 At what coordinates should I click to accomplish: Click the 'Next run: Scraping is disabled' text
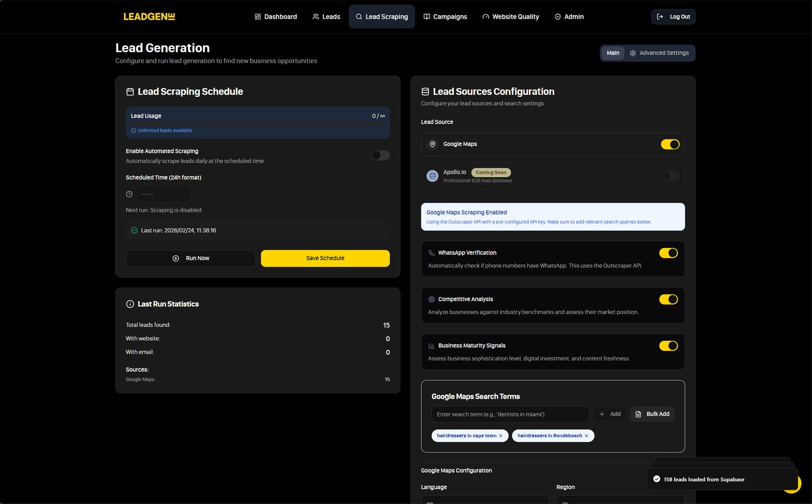[x=163, y=210]
